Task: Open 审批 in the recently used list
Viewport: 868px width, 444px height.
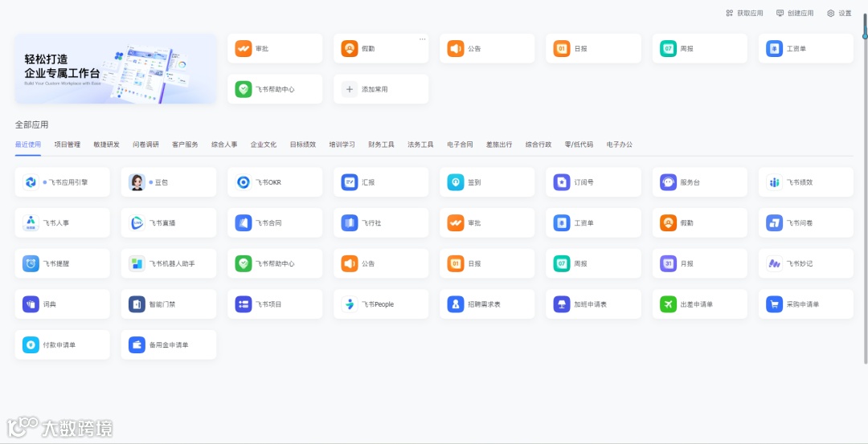Action: coord(487,223)
